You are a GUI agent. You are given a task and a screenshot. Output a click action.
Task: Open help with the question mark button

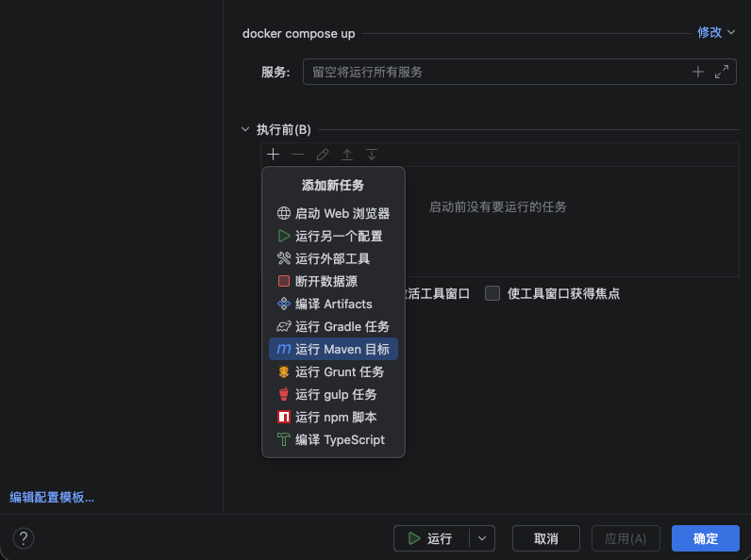click(23, 538)
